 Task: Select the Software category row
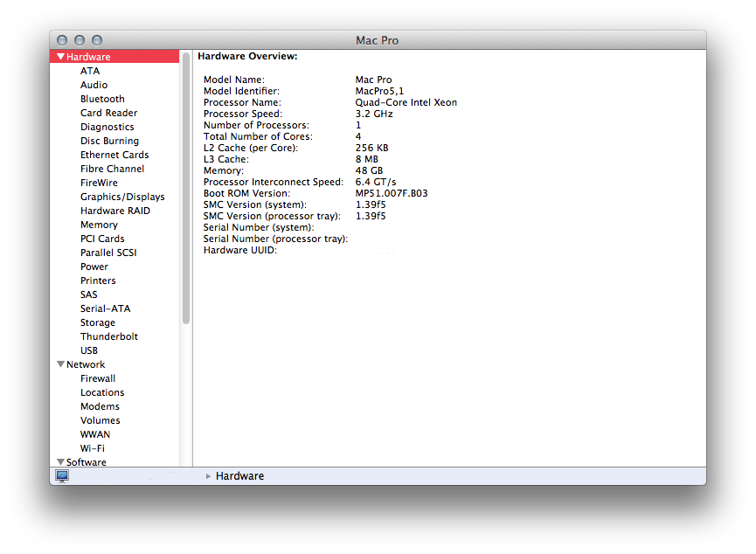pyautogui.click(x=114, y=461)
